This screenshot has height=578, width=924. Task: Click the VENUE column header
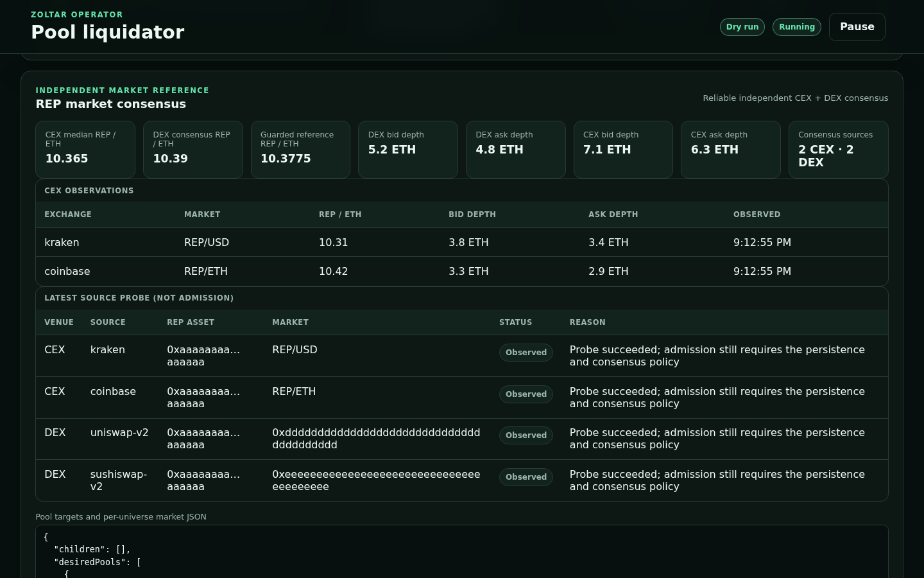pos(59,322)
